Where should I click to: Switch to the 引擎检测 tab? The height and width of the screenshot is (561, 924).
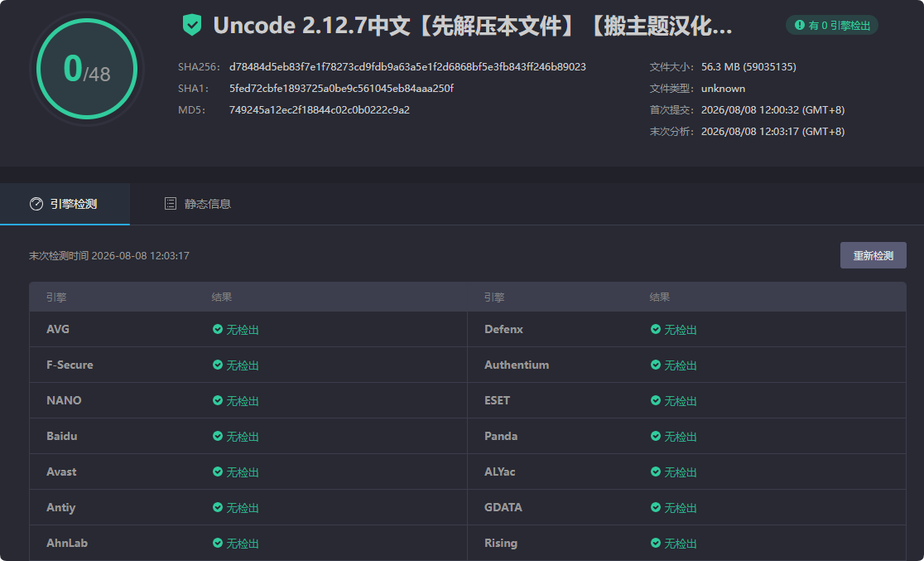pyautogui.click(x=65, y=204)
